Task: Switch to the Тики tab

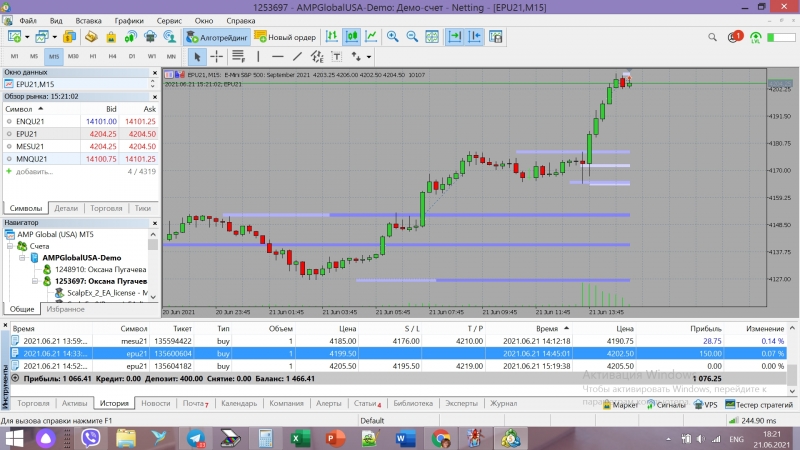Action: (x=143, y=208)
